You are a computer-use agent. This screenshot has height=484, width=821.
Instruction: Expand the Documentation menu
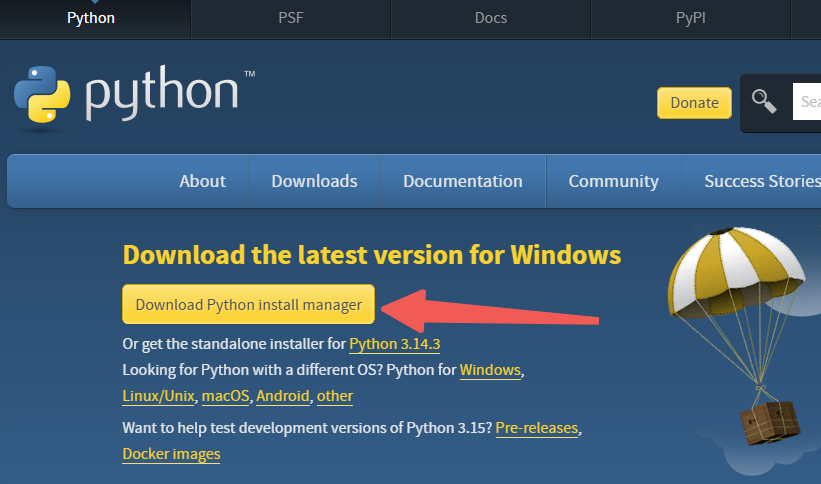tap(462, 181)
